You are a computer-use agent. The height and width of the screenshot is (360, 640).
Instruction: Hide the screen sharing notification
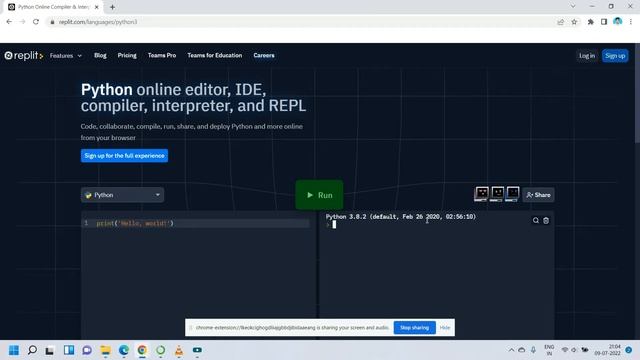(445, 327)
